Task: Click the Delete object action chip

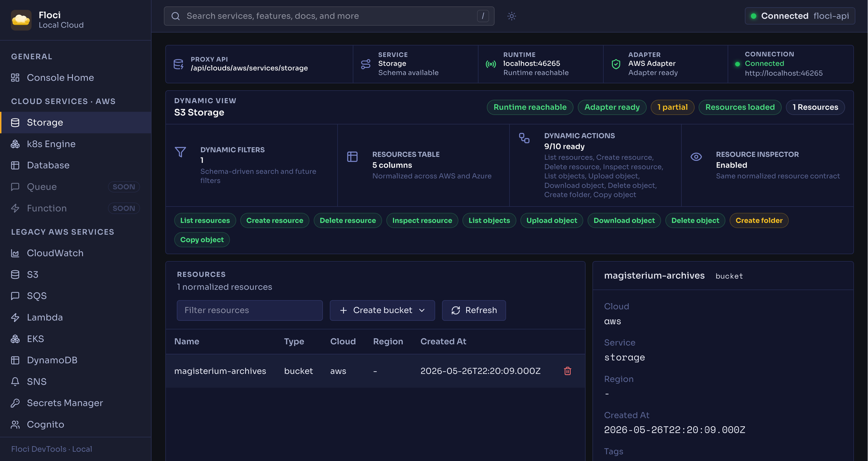Action: (695, 221)
